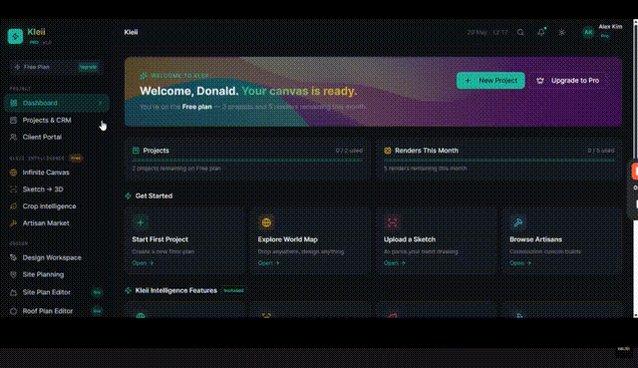This screenshot has height=368, width=638.
Task: Click the Pro badge on Site Plan Editor
Action: pyautogui.click(x=97, y=292)
